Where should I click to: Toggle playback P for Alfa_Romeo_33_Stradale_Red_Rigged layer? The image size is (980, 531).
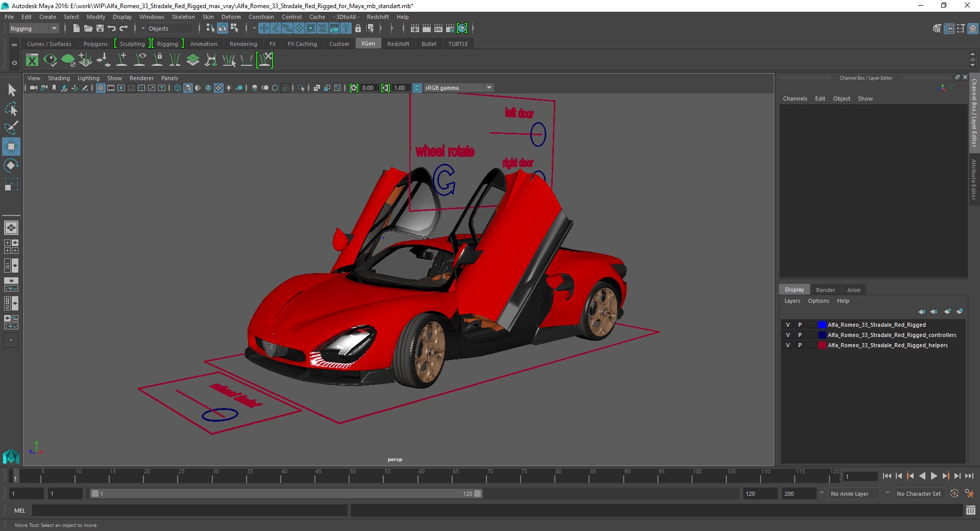click(x=800, y=325)
